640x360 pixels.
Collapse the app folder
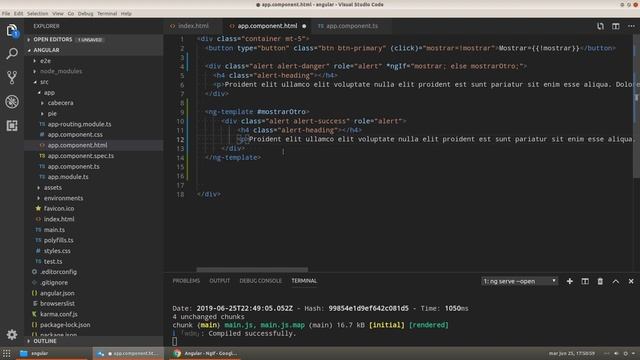pyautogui.click(x=49, y=93)
